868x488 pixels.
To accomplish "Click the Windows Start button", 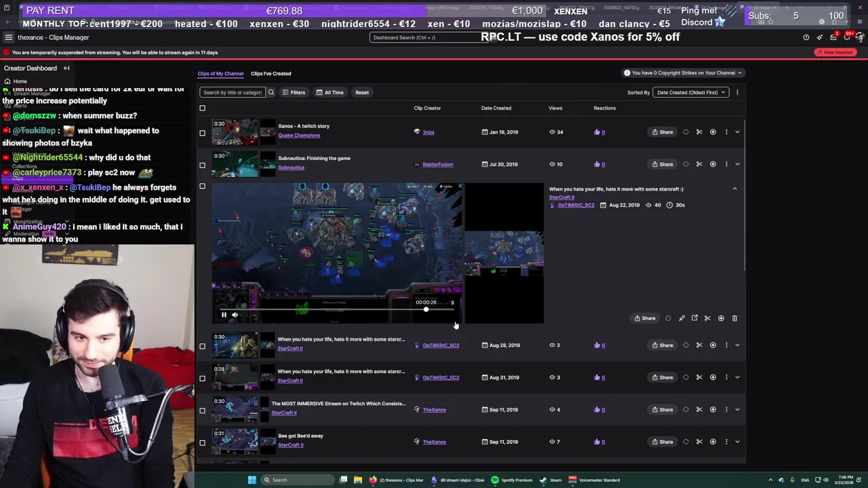I will click(252, 480).
